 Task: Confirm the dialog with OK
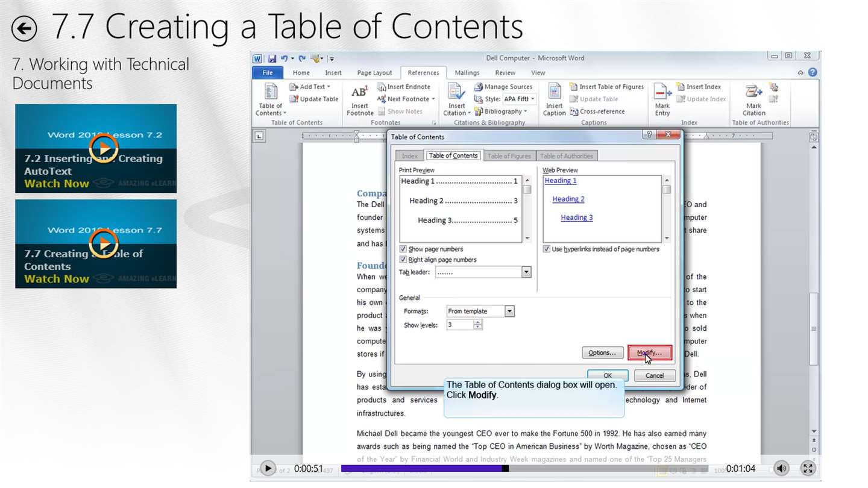tap(608, 375)
